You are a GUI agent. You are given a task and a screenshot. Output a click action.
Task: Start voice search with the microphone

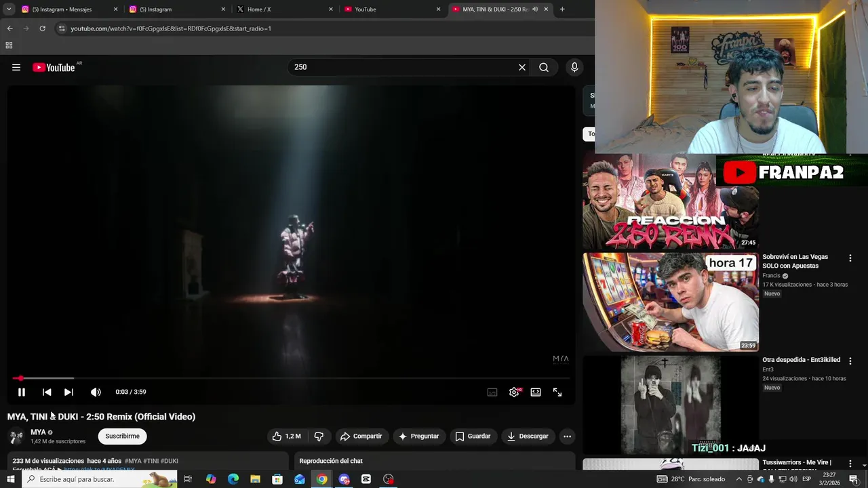coord(574,67)
